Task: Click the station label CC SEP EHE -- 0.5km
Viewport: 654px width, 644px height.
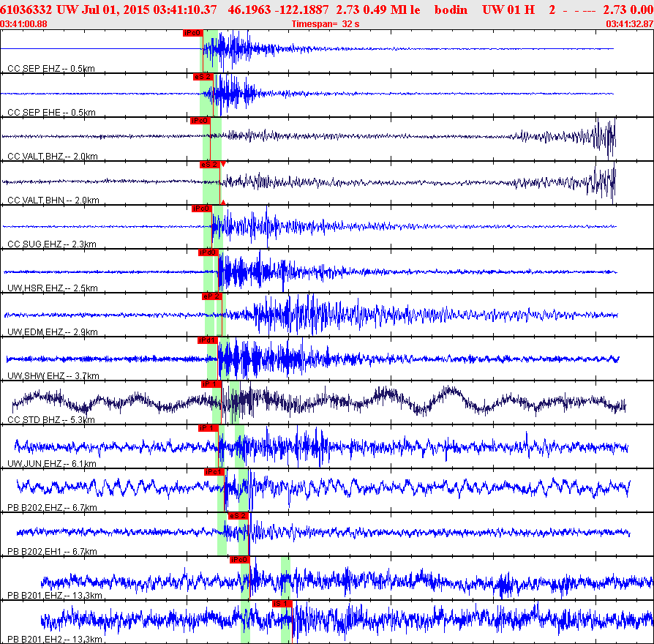Action: (52, 112)
